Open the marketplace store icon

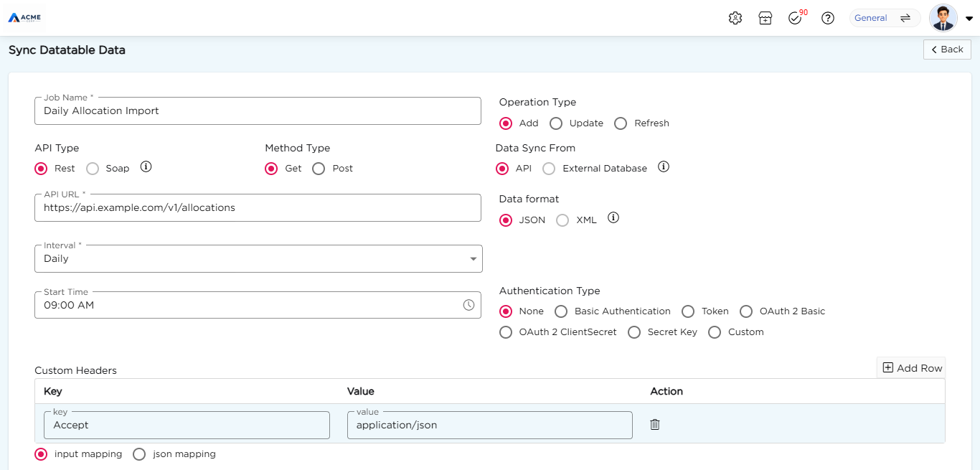765,18
